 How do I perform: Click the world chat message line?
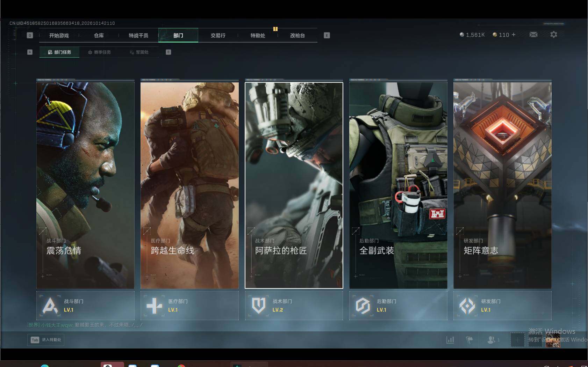pos(85,325)
